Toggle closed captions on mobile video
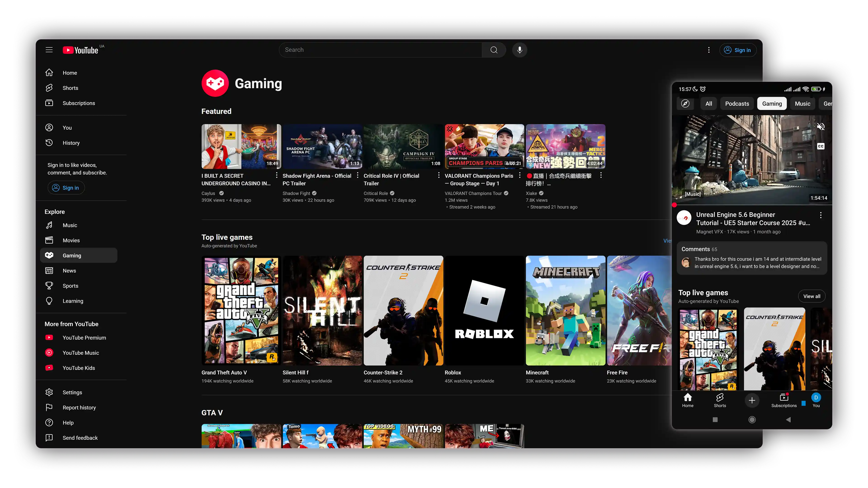 (x=821, y=146)
